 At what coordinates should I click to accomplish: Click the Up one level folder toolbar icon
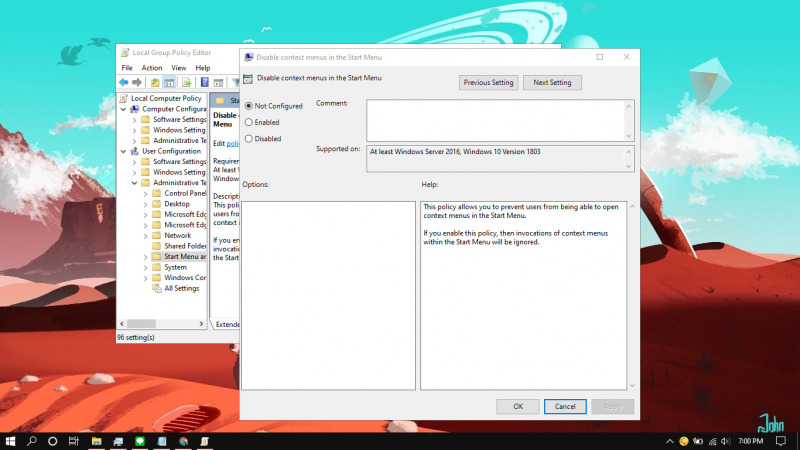155,82
